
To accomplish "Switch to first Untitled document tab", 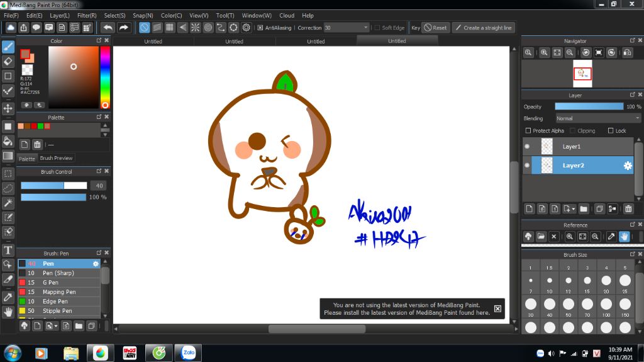I will coord(153,41).
